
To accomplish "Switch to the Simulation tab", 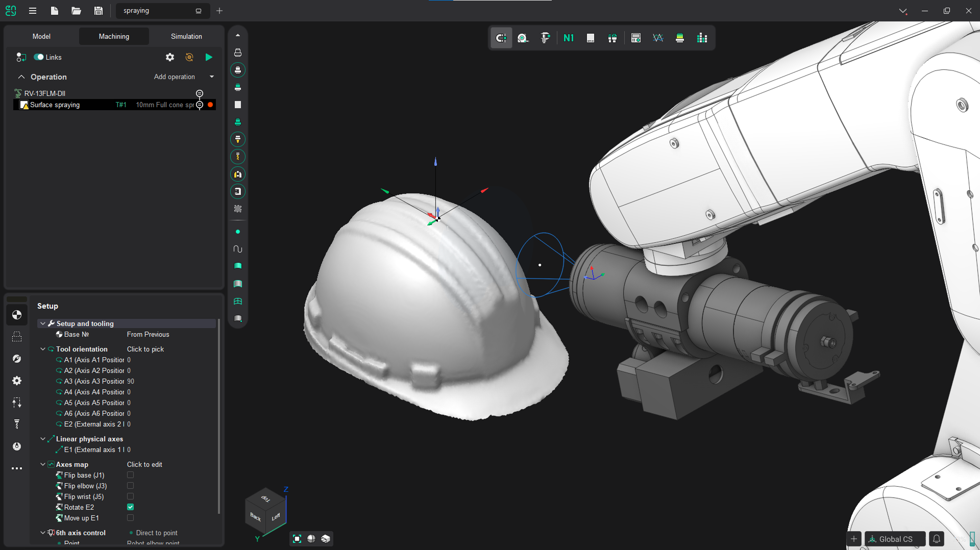I will 186,37.
